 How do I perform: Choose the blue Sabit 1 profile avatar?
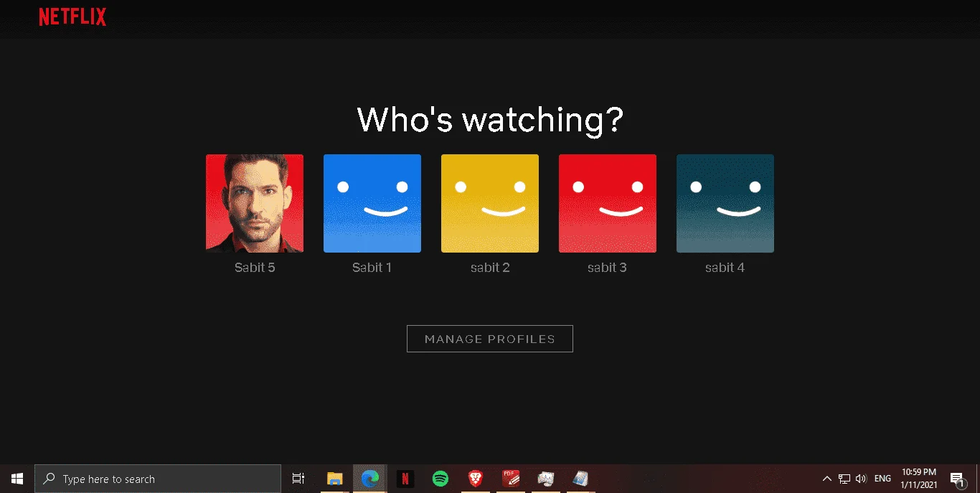pos(372,203)
